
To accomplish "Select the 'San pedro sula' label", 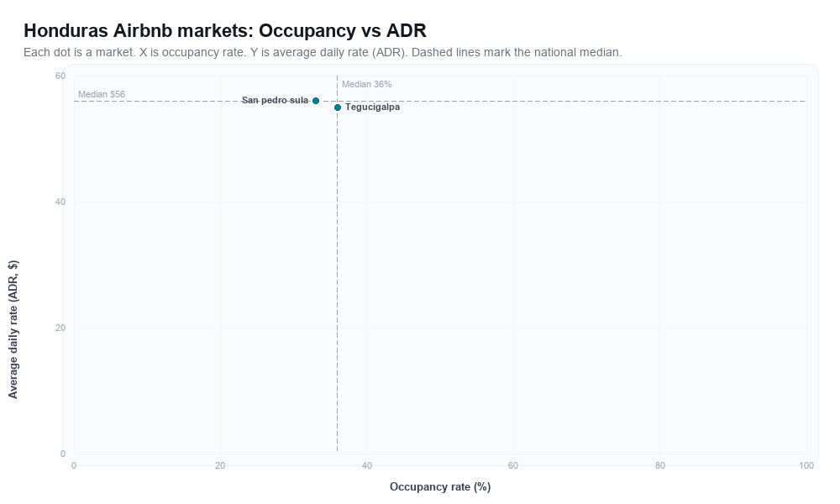I will (x=275, y=100).
